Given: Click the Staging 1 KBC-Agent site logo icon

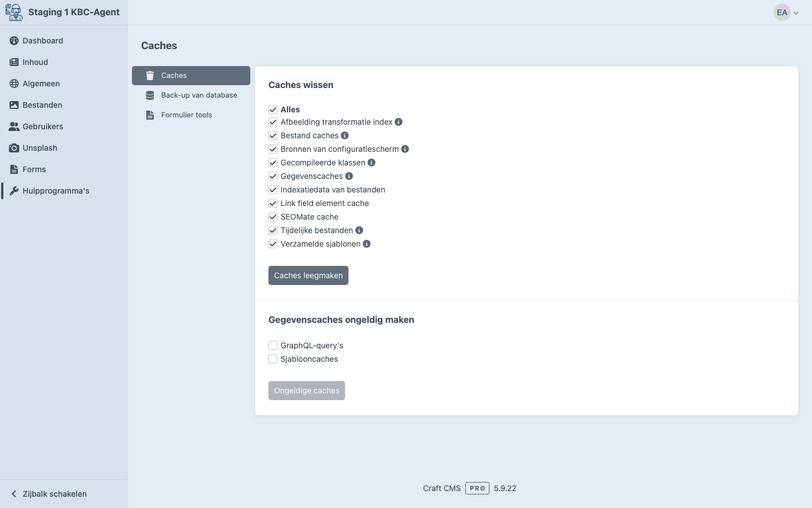Looking at the screenshot, I should coord(14,12).
